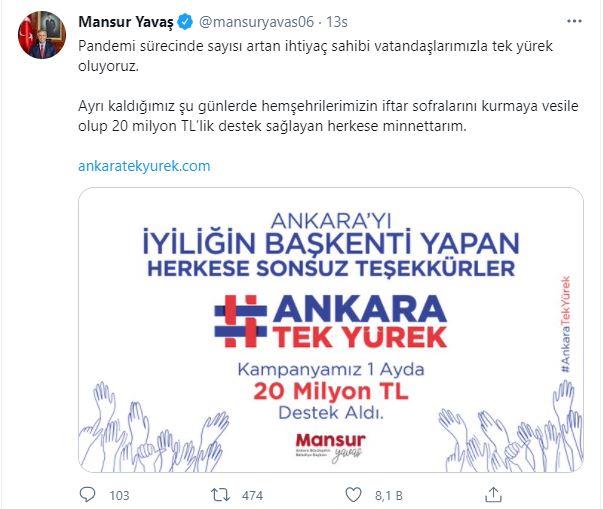Screen dimensions: 603x509
Task: Click the #AnkaraTekYürek vertical hashtag in image
Action: click(x=565, y=324)
